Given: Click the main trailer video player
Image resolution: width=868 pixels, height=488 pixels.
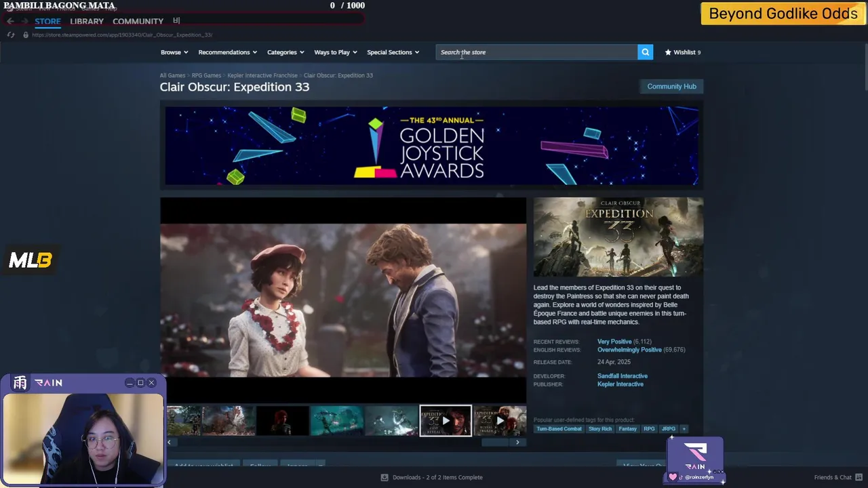Looking at the screenshot, I should coord(343,300).
